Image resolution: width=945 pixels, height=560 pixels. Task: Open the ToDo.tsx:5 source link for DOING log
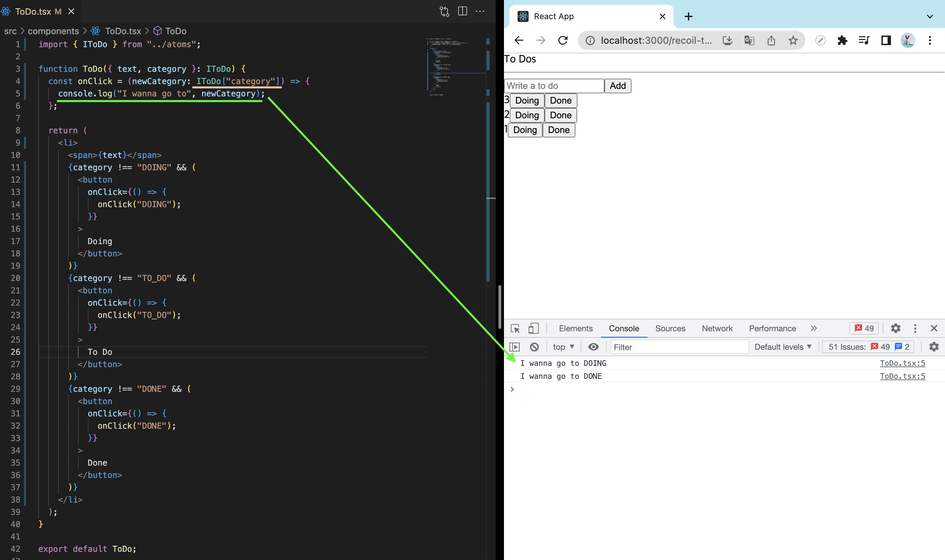coord(902,363)
